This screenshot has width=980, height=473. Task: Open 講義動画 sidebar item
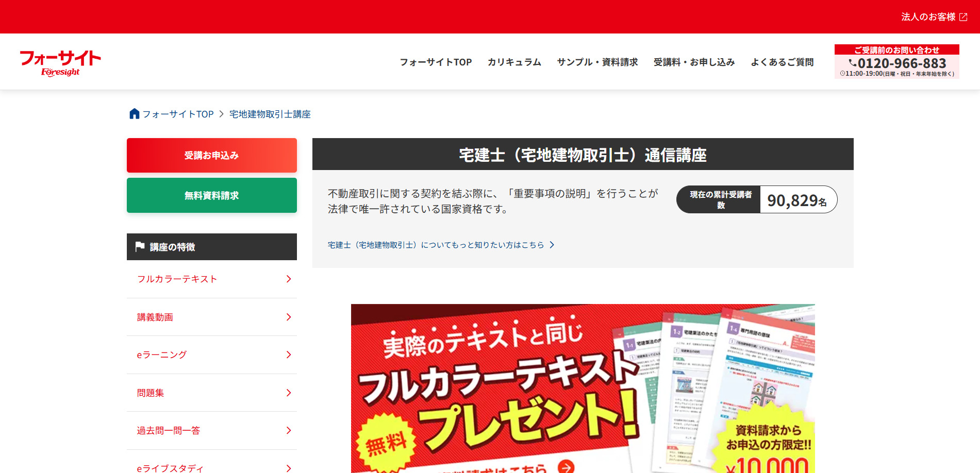pos(212,317)
